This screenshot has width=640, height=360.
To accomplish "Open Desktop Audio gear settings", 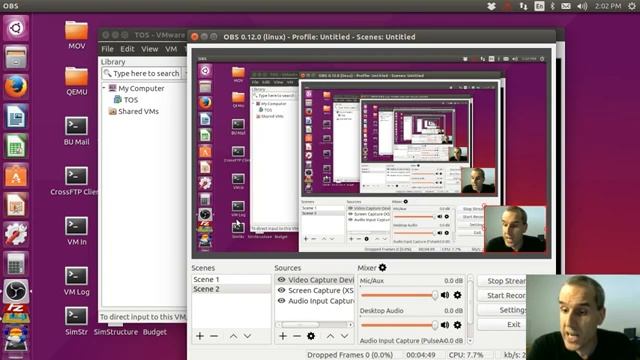I will (x=458, y=325).
